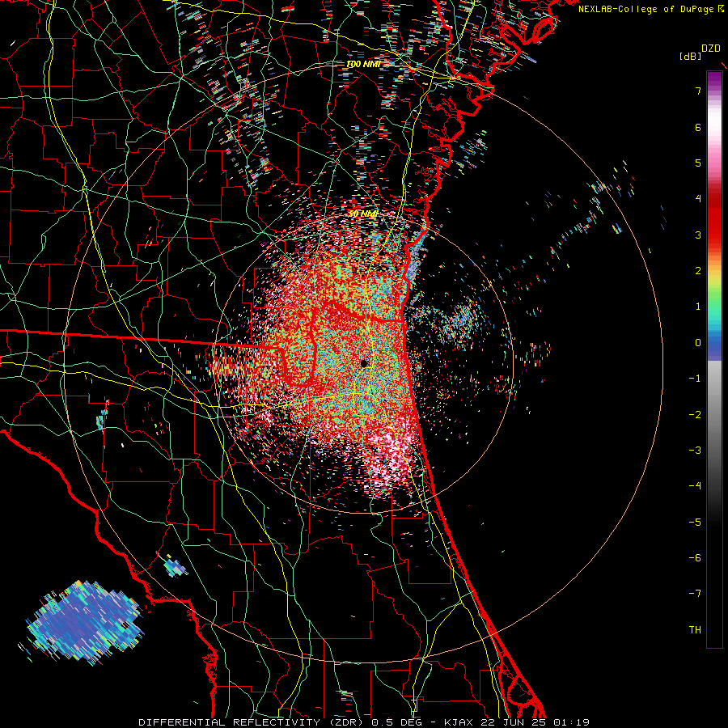Click the 6 value on the scale
The height and width of the screenshot is (728, 728).
[x=698, y=127]
